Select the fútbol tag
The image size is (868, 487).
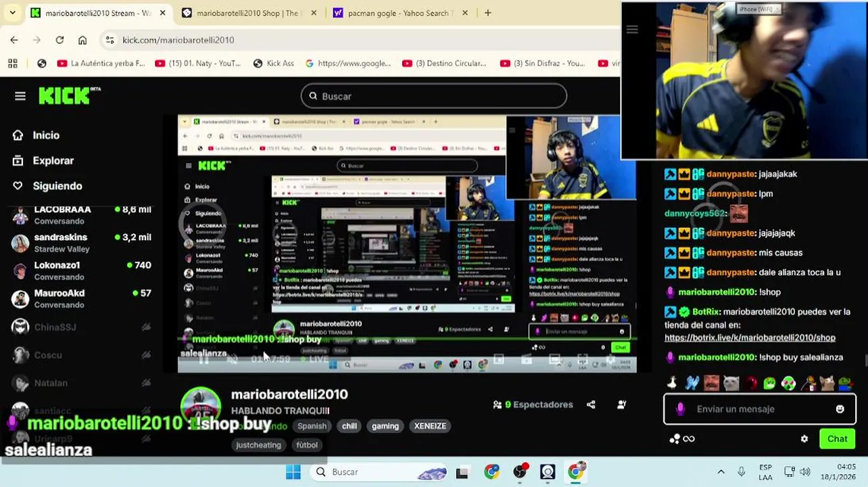coord(307,445)
